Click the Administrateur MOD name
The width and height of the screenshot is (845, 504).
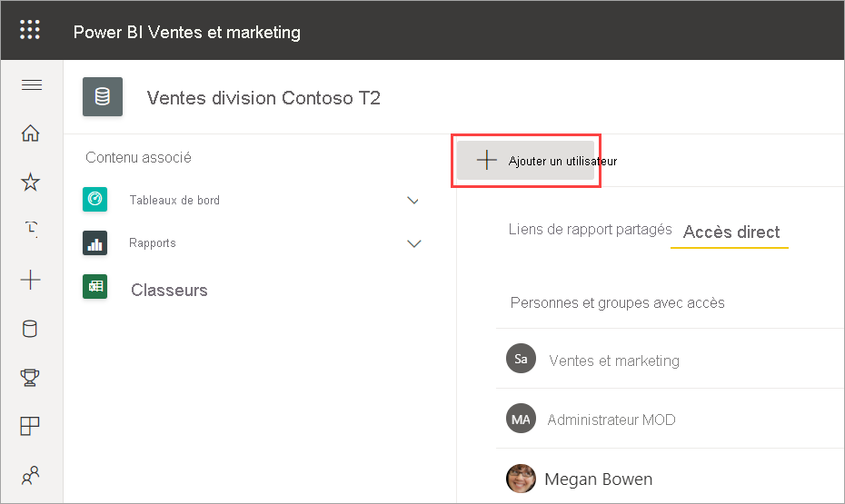point(611,420)
